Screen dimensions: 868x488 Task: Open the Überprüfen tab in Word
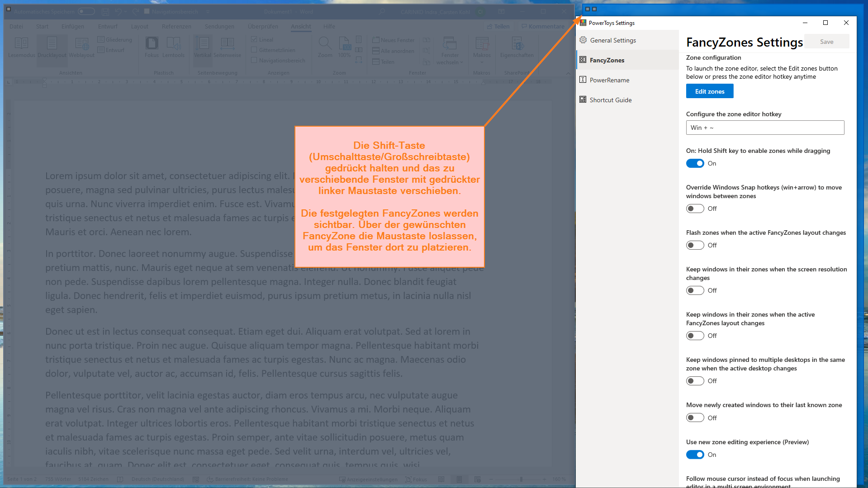tap(263, 26)
